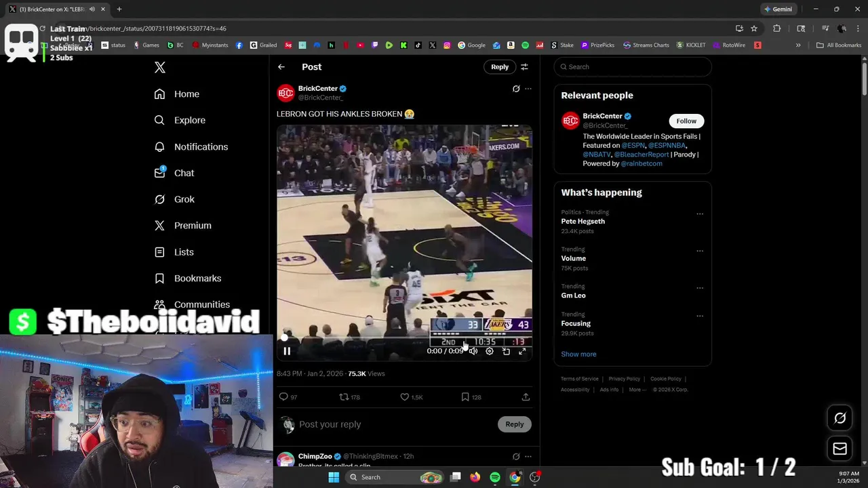Click the page vertical scrollbar
The width and height of the screenshot is (868, 488).
[x=865, y=78]
